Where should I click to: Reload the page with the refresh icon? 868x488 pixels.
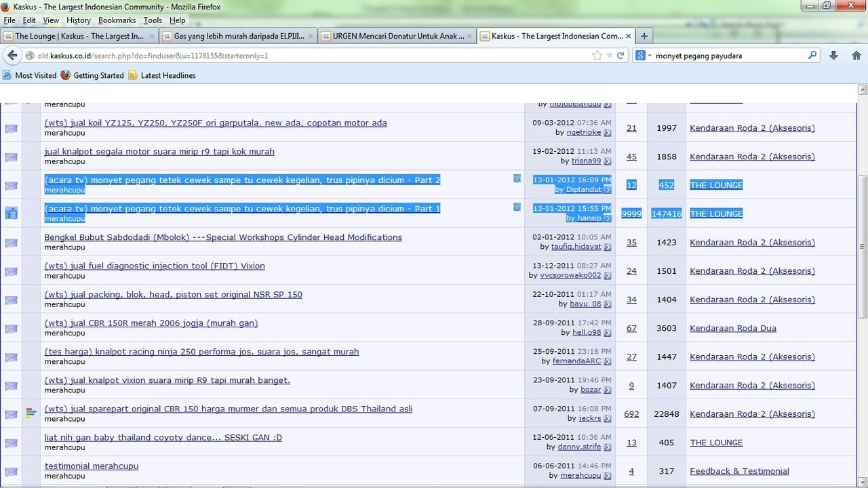620,56
